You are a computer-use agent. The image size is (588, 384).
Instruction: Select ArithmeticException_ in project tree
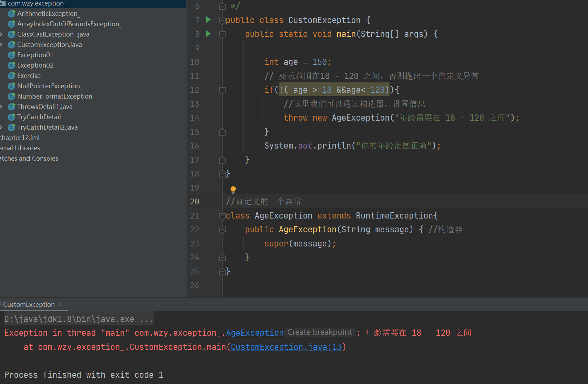(49, 14)
